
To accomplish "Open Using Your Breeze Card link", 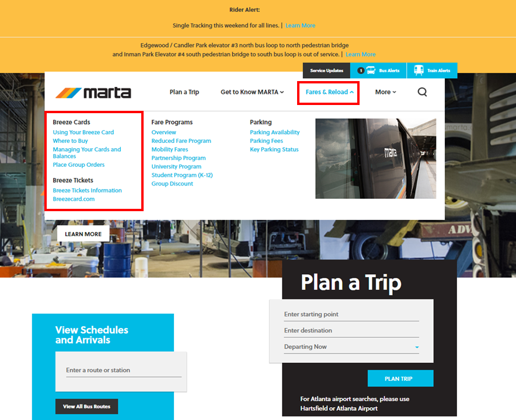I will 83,132.
